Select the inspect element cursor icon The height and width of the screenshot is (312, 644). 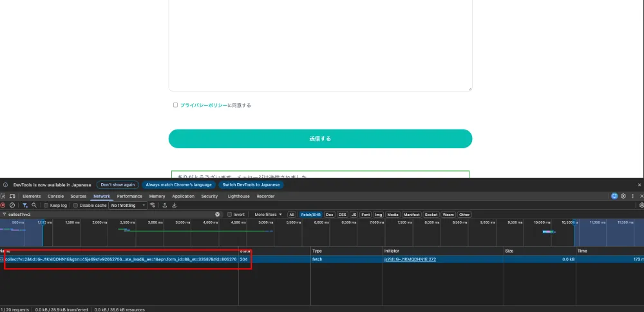3,196
